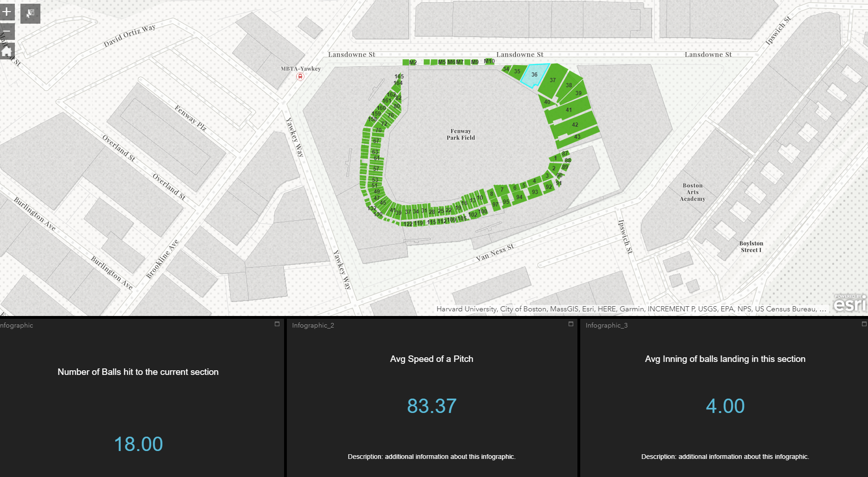Viewport: 868px width, 477px height.
Task: Select section 4
Action: point(534,181)
